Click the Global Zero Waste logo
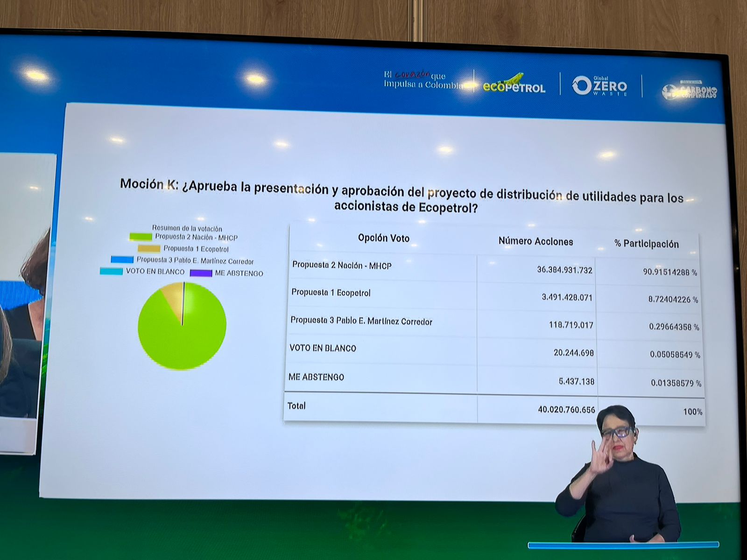The height and width of the screenshot is (560, 747). tap(600, 86)
